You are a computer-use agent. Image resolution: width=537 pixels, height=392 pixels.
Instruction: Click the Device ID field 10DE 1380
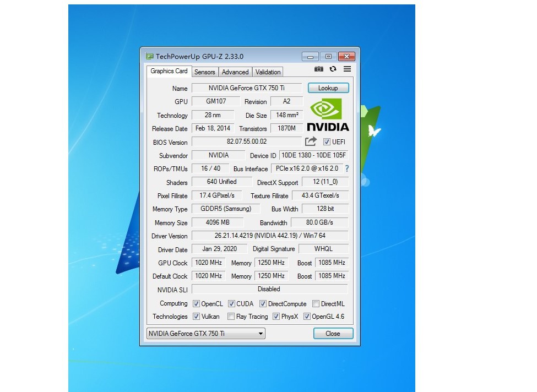click(314, 155)
